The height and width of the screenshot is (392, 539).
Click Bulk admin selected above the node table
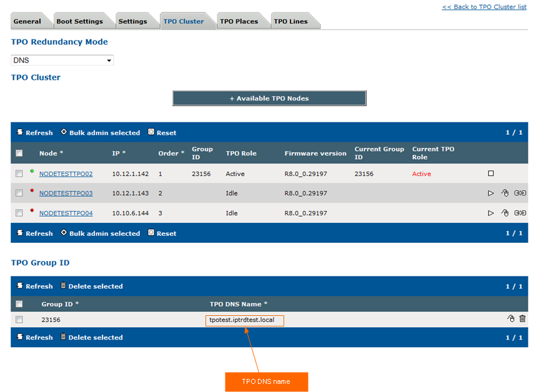point(101,132)
